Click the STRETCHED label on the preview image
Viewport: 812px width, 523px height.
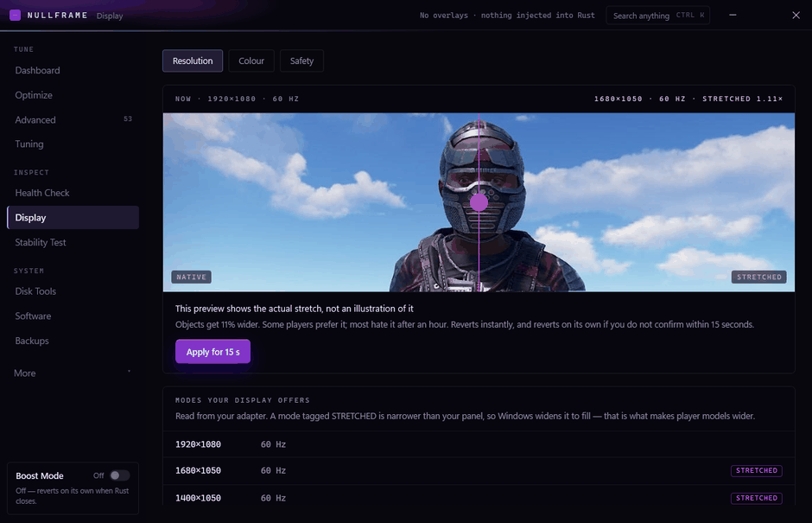[x=758, y=277]
